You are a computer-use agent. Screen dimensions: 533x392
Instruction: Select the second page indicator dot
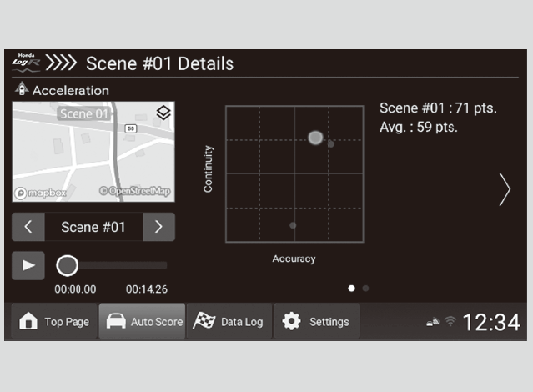(x=365, y=288)
